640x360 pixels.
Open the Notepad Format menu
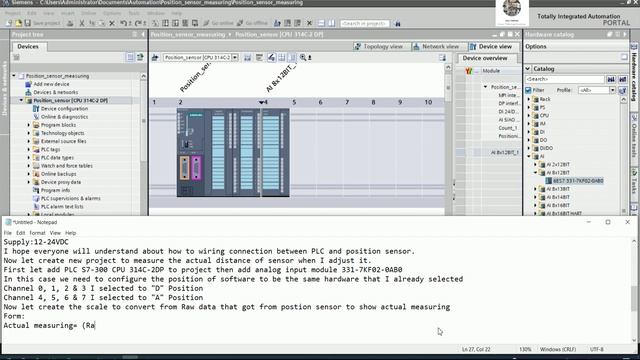[37, 233]
